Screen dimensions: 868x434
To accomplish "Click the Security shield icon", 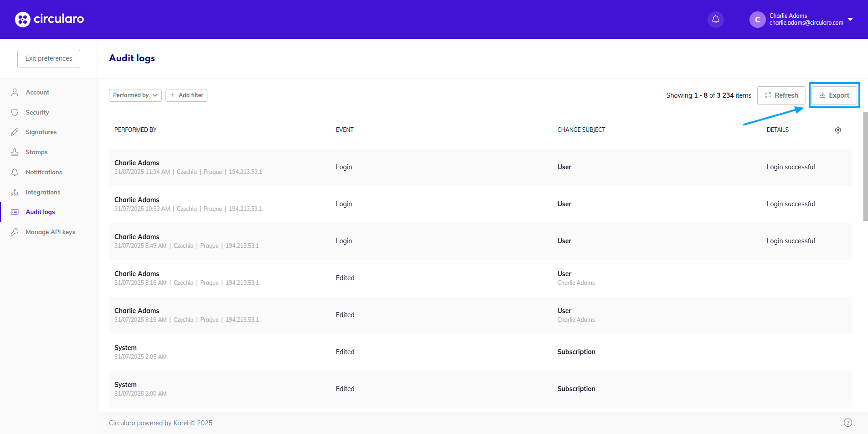I will click(15, 112).
